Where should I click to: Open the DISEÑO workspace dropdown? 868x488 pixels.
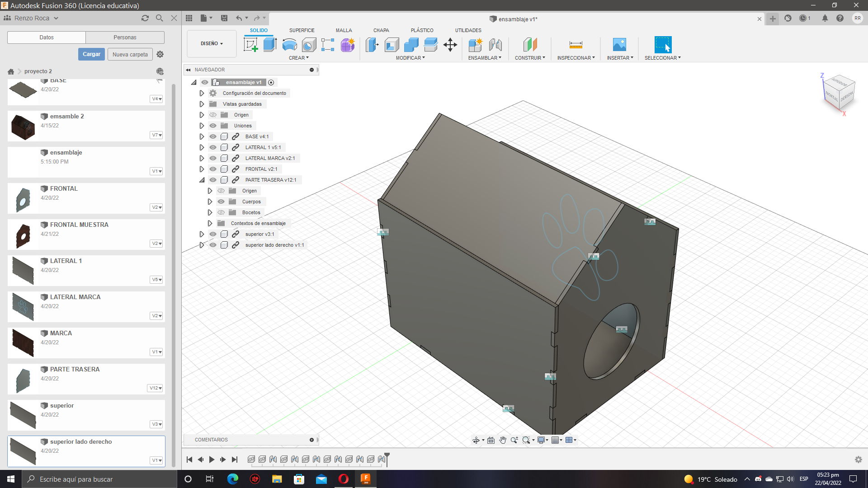[x=212, y=44]
